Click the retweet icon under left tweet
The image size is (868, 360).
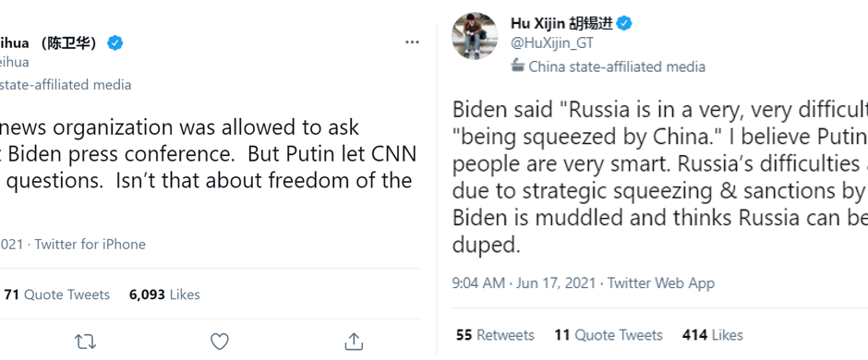(x=85, y=342)
